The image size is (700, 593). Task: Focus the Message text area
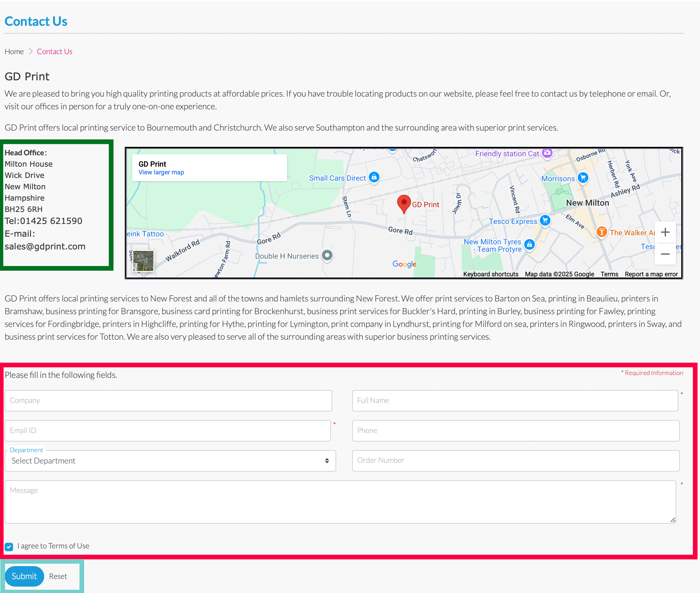coord(340,502)
